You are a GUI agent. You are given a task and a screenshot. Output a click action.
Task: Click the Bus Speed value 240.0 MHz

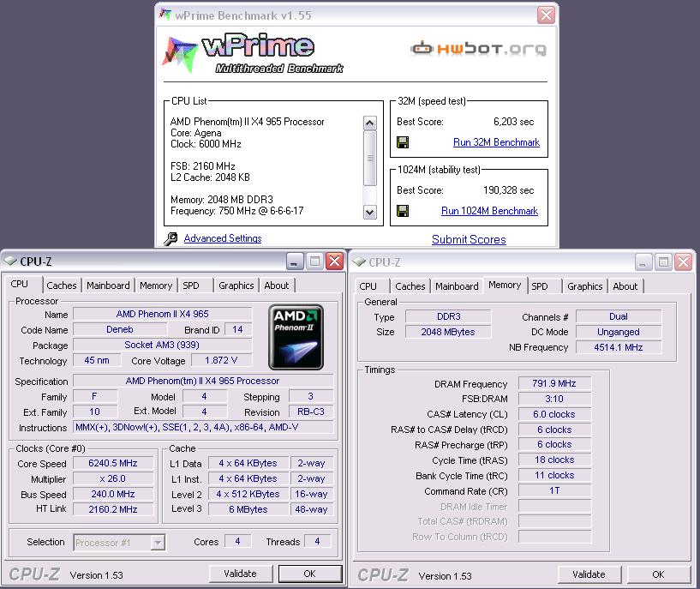point(113,495)
